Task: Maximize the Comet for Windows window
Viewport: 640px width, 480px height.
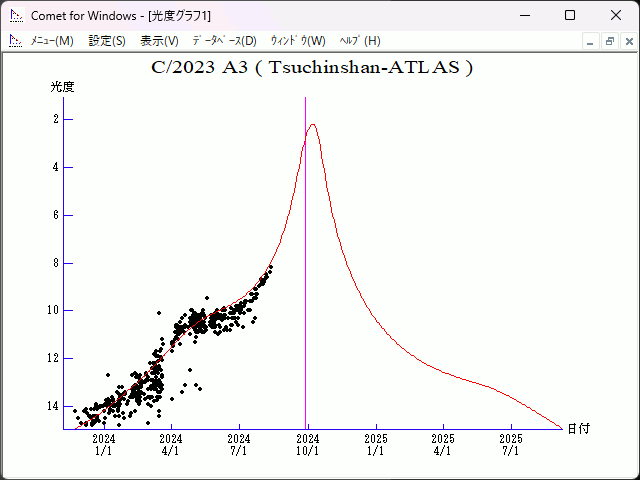Action: pos(570,16)
